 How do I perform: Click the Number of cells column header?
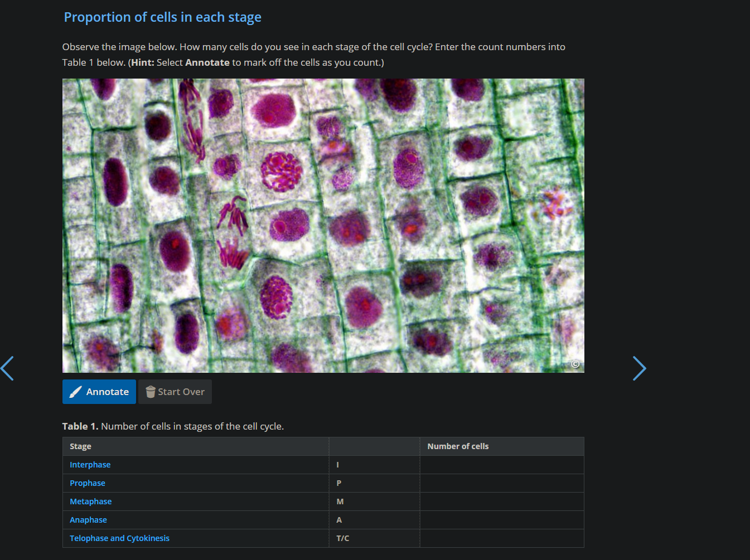tap(458, 446)
